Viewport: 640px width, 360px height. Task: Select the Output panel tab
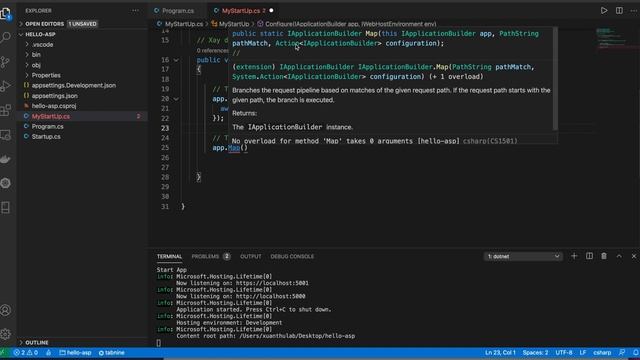point(251,256)
